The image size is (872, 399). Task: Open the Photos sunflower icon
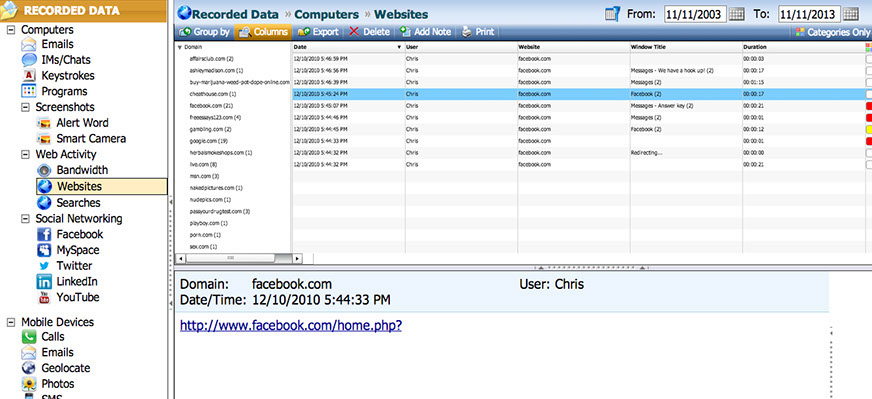coord(29,384)
